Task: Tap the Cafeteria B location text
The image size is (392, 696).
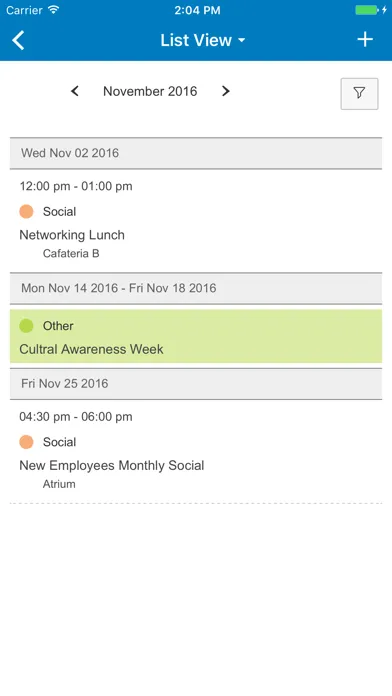Action: point(71,253)
